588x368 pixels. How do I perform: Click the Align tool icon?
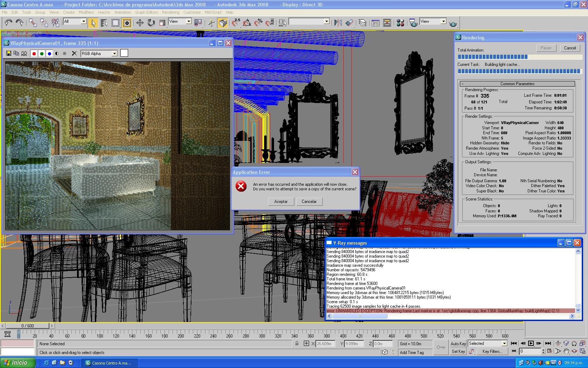click(349, 23)
